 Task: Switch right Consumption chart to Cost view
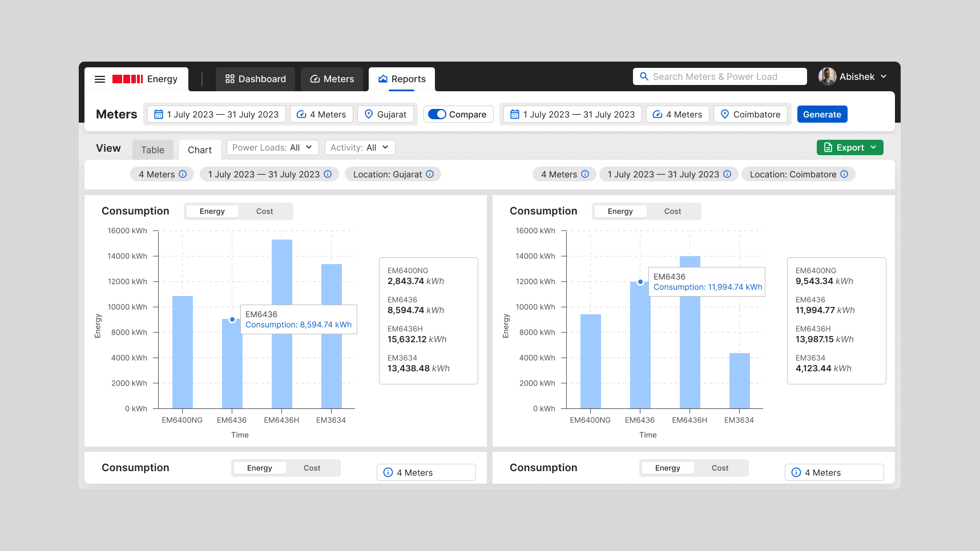(x=672, y=211)
